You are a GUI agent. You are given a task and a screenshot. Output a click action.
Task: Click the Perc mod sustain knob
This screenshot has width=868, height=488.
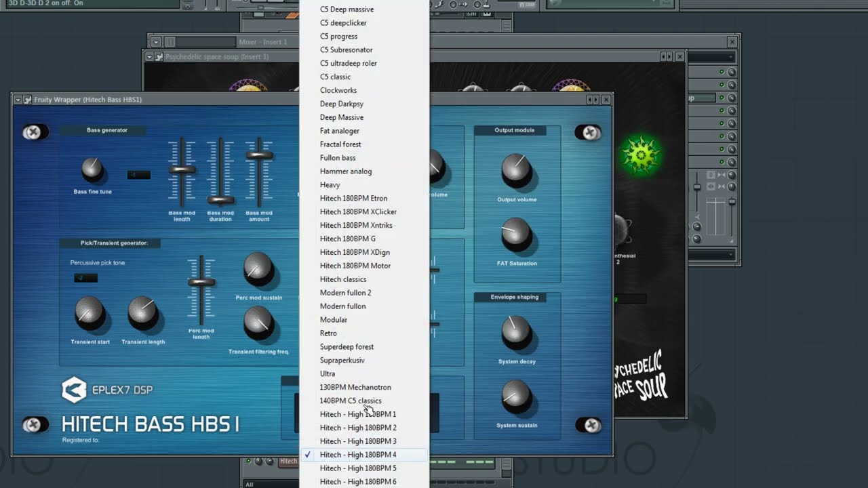(258, 270)
